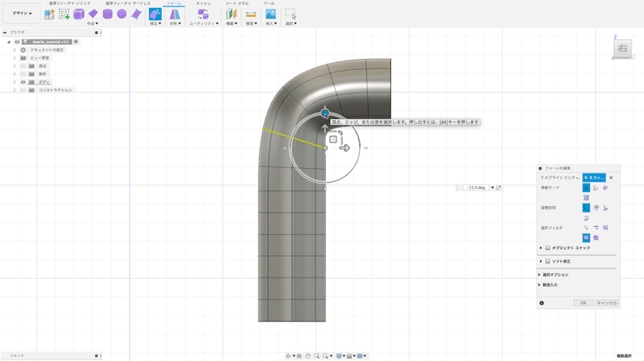Toggle visibility of beetle_tutorial v15 root
This screenshot has width=644, height=361.
tap(17, 42)
